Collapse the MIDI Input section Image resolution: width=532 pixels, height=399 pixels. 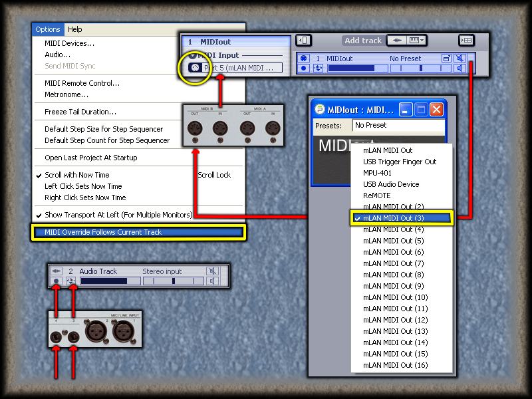pyautogui.click(x=192, y=55)
